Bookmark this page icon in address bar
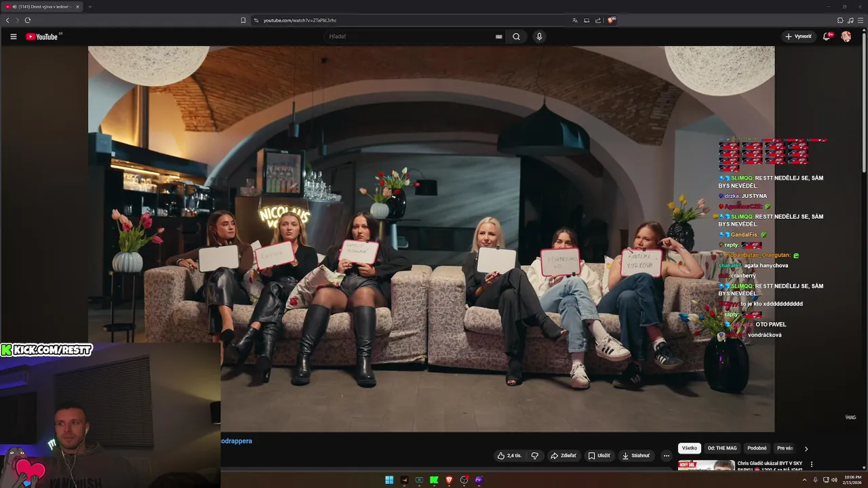Viewport: 868px width, 488px height. [x=243, y=20]
